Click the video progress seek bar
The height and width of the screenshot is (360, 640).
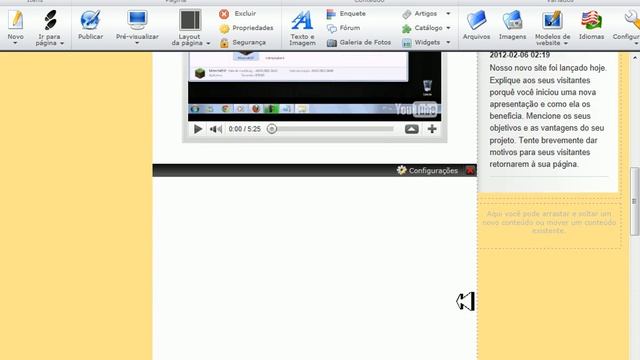click(x=330, y=129)
